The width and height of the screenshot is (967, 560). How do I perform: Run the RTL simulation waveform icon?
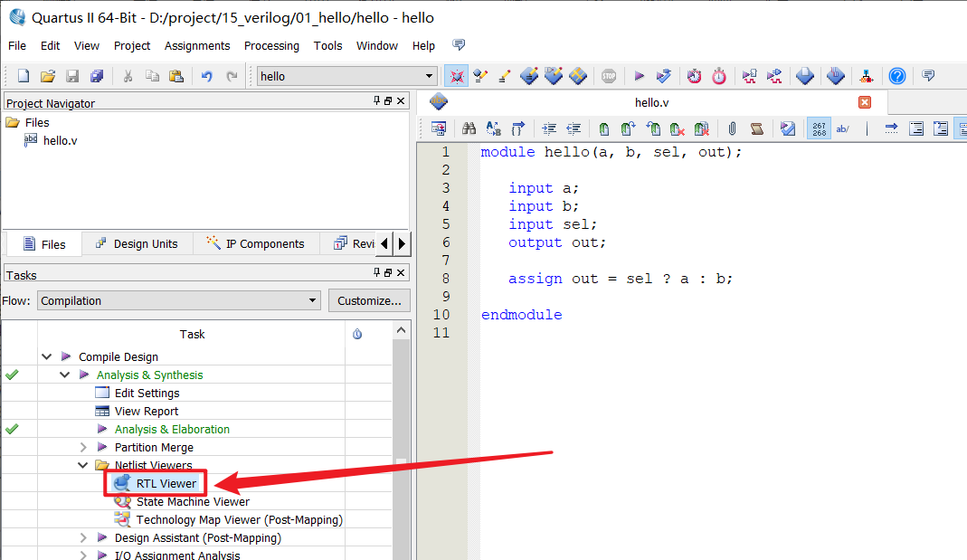click(749, 76)
